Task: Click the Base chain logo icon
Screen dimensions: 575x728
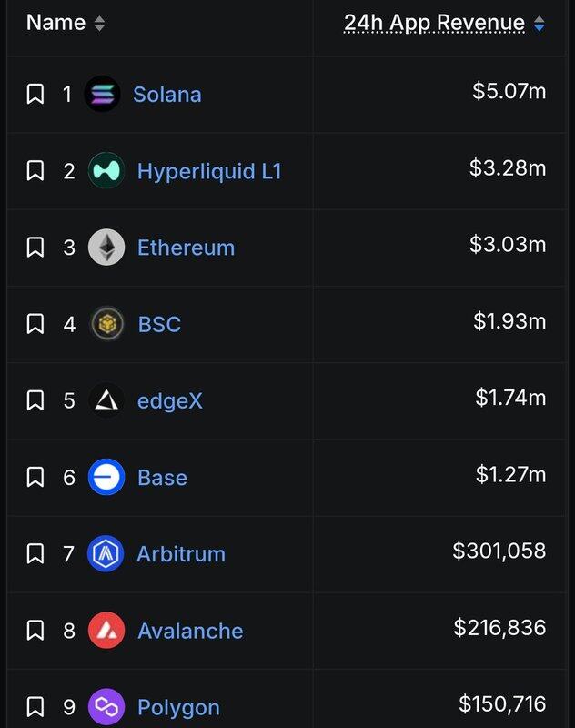Action: [106, 477]
